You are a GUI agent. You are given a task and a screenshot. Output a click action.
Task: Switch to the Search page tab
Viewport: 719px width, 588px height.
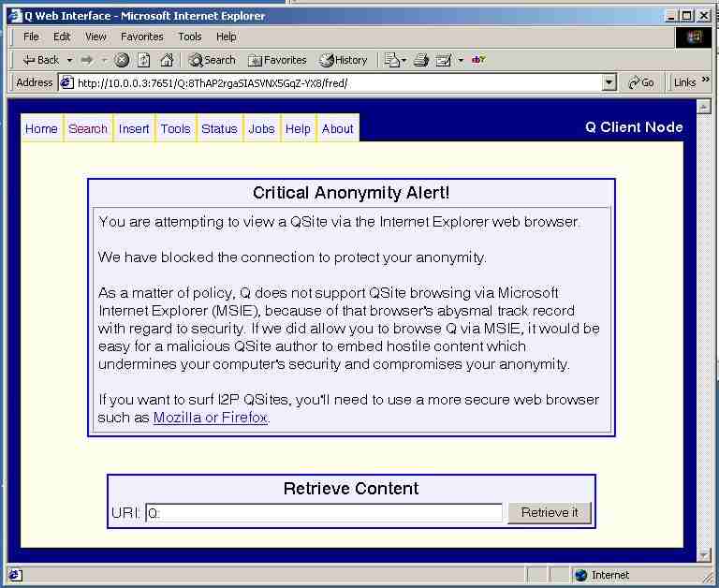88,128
